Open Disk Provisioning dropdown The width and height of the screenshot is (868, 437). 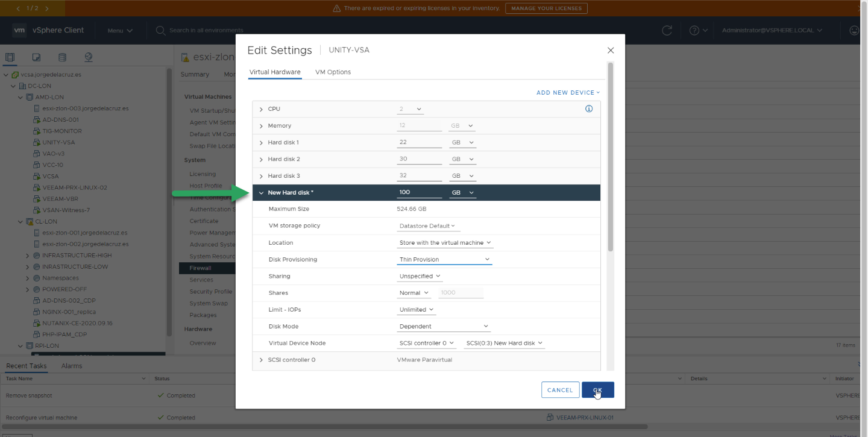click(445, 260)
